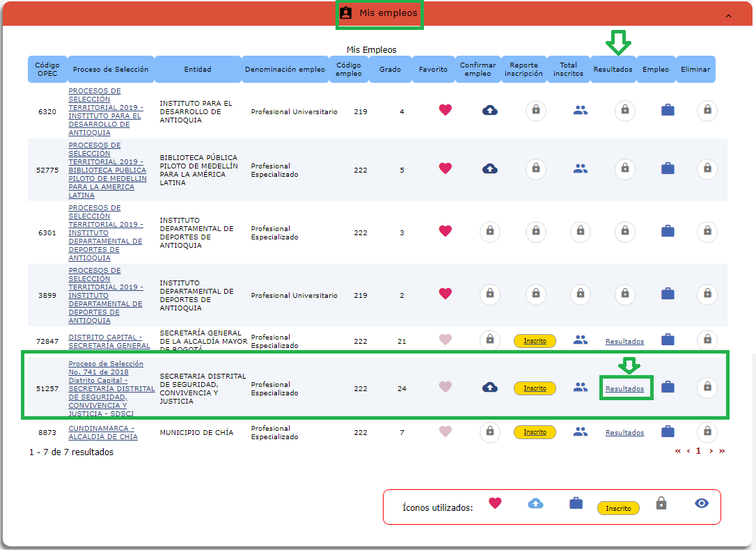Collapse the Mis empleos panel chevron
This screenshot has width=756, height=554.
click(x=728, y=15)
